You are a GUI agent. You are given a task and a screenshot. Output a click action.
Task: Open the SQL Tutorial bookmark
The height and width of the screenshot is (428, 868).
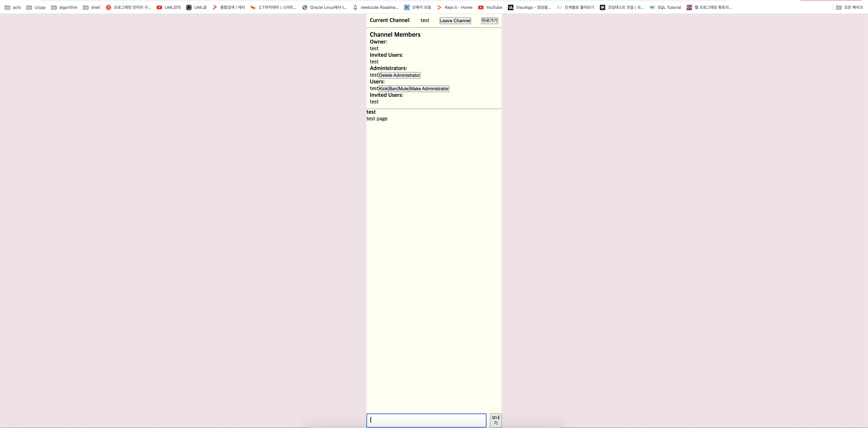[x=665, y=7]
